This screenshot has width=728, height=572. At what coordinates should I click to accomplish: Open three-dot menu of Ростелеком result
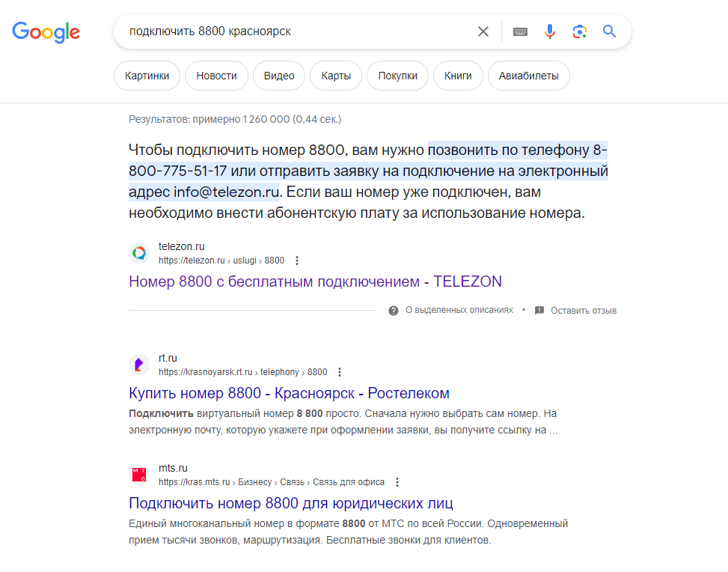(x=339, y=371)
